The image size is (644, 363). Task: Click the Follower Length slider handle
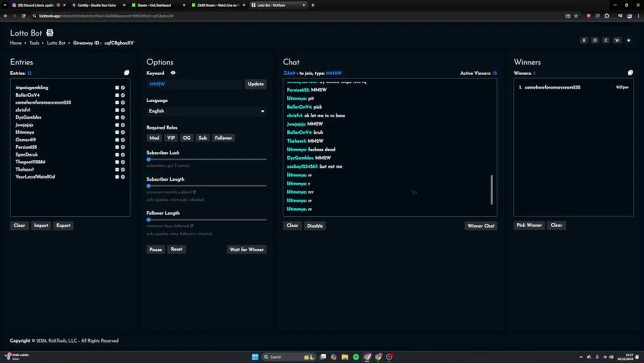point(149,220)
